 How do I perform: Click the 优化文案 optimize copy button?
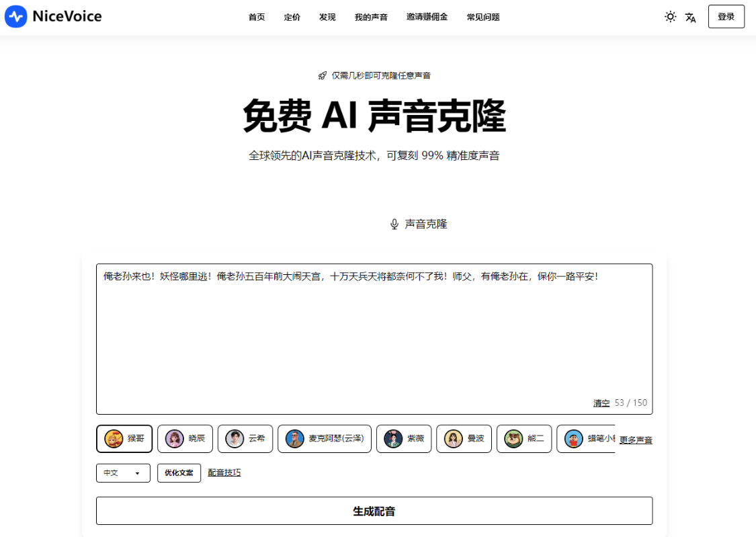[x=179, y=473]
